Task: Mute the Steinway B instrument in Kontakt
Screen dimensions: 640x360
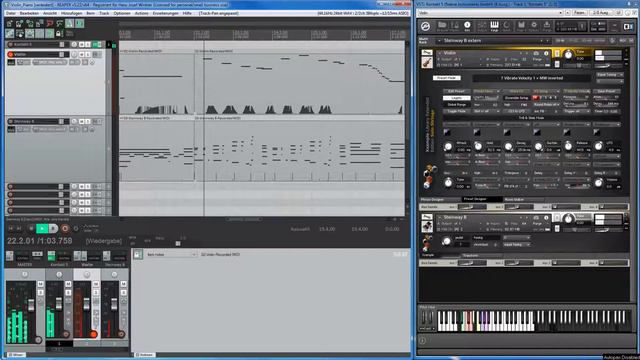Action: point(557,228)
